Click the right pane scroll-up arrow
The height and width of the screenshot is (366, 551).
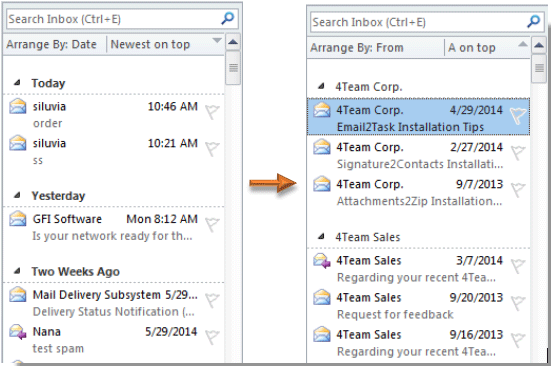539,46
